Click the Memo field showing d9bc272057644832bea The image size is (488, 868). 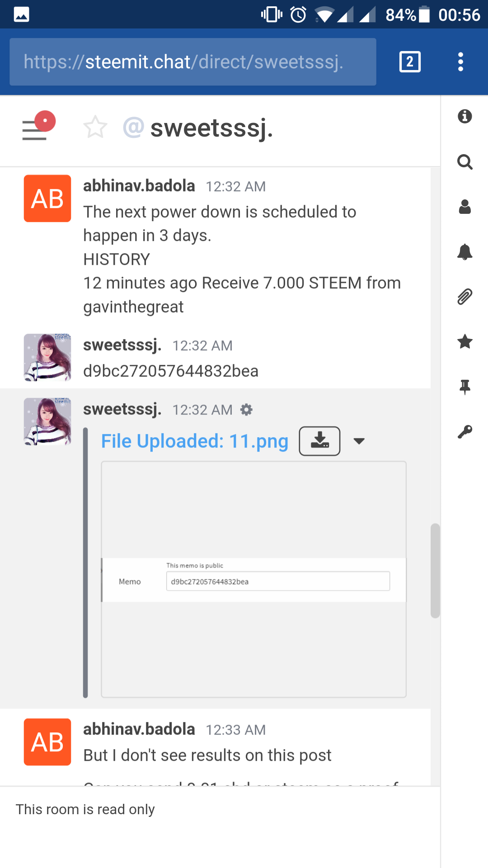(277, 581)
